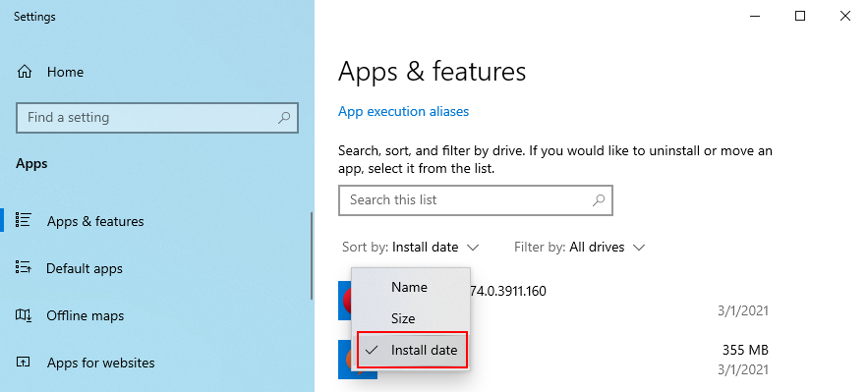Open Filter by All drives dropdown

580,248
